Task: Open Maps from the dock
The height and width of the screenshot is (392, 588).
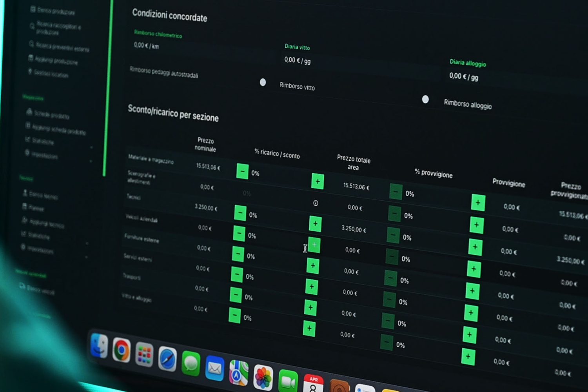Action: 239,373
